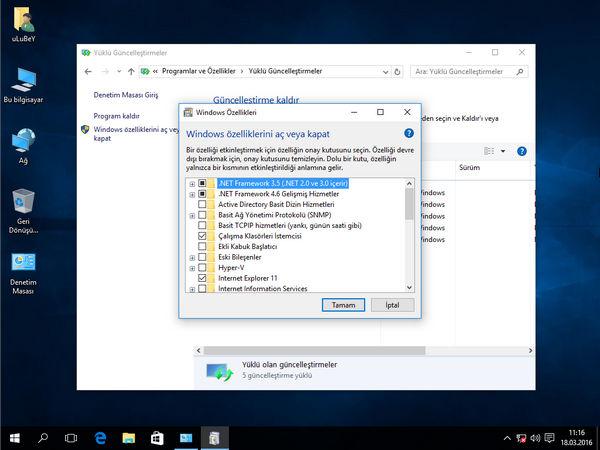Open Task View in the taskbar
This screenshot has height=450, width=600.
[71, 439]
